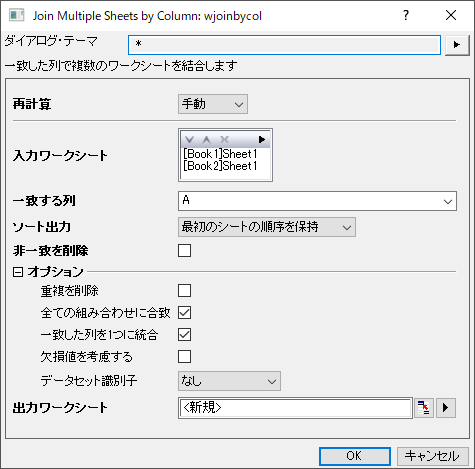Remove selected input worksheet with X icon
The height and width of the screenshot is (469, 475).
coord(224,139)
